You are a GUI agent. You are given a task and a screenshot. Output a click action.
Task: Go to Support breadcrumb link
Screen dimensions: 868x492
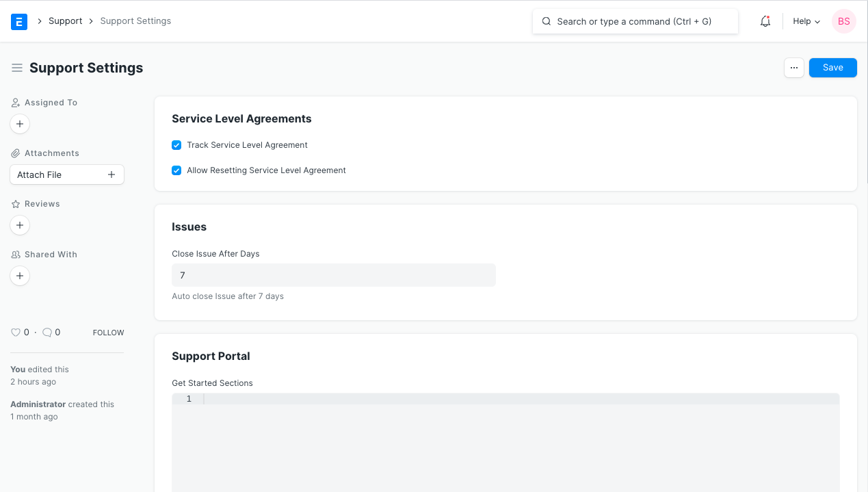pyautogui.click(x=65, y=21)
